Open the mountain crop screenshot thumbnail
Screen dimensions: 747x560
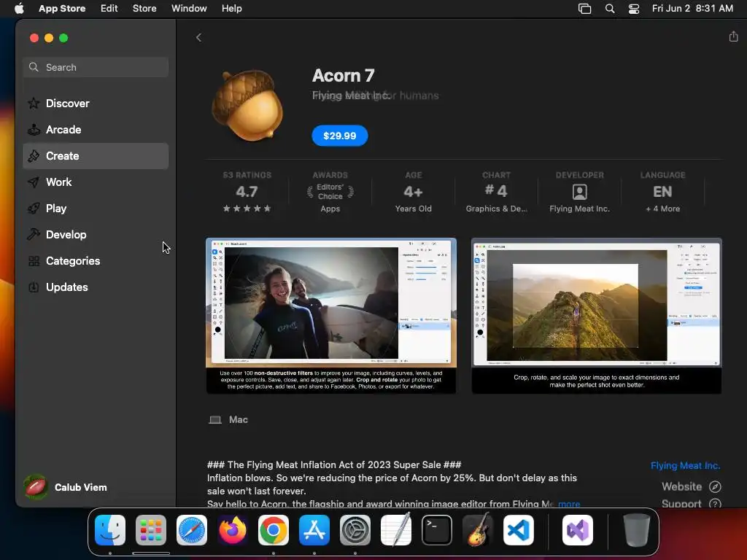(x=597, y=316)
